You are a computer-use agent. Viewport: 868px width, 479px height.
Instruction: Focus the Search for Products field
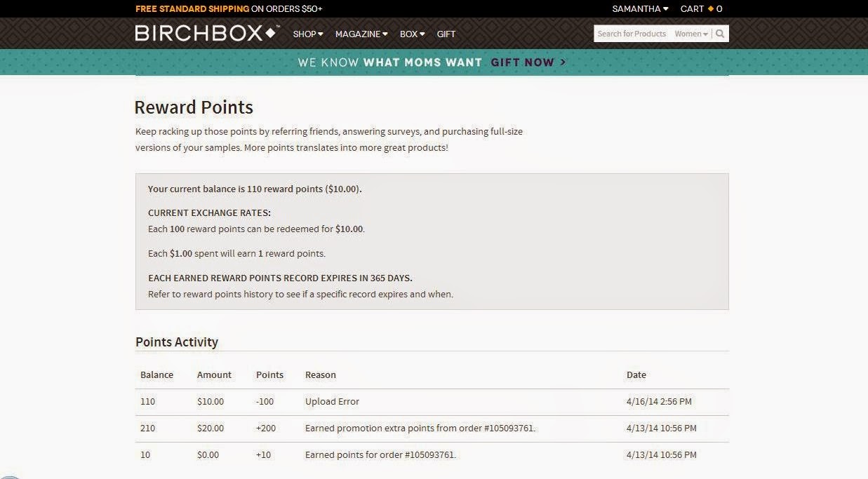tap(632, 34)
